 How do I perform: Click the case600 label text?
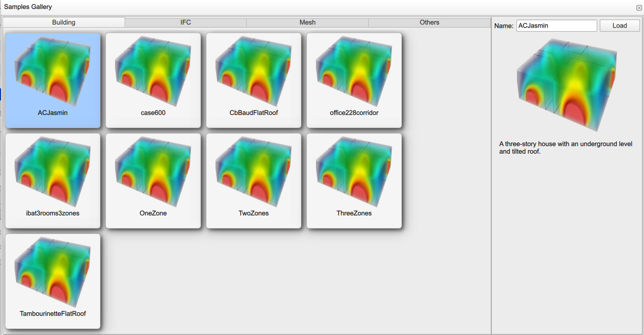pyautogui.click(x=153, y=113)
